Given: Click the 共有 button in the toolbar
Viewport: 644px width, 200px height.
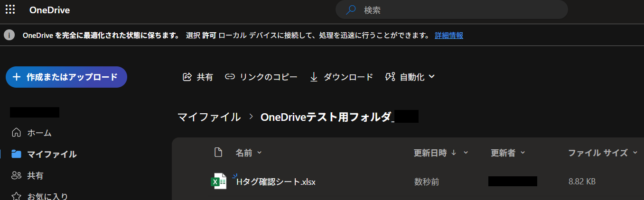Looking at the screenshot, I should tap(198, 77).
